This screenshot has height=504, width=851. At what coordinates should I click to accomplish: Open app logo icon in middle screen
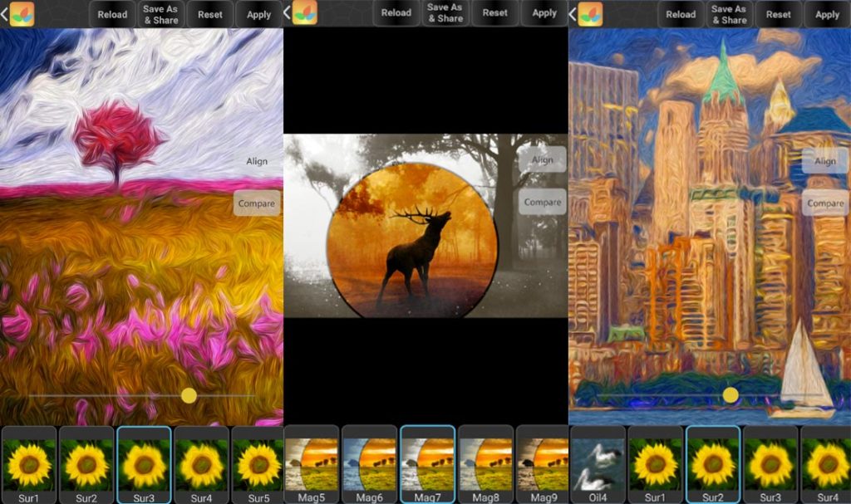[x=305, y=12]
